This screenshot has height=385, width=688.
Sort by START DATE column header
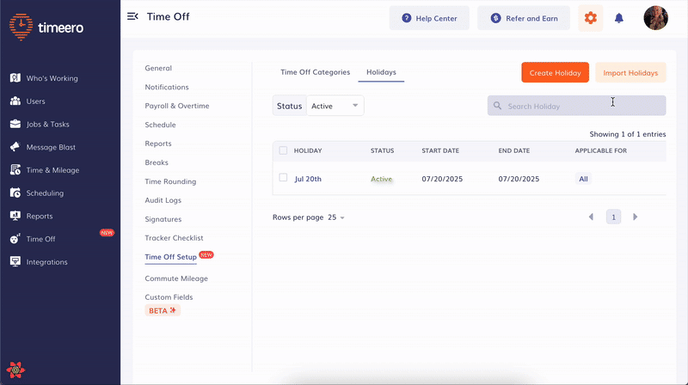(x=440, y=151)
